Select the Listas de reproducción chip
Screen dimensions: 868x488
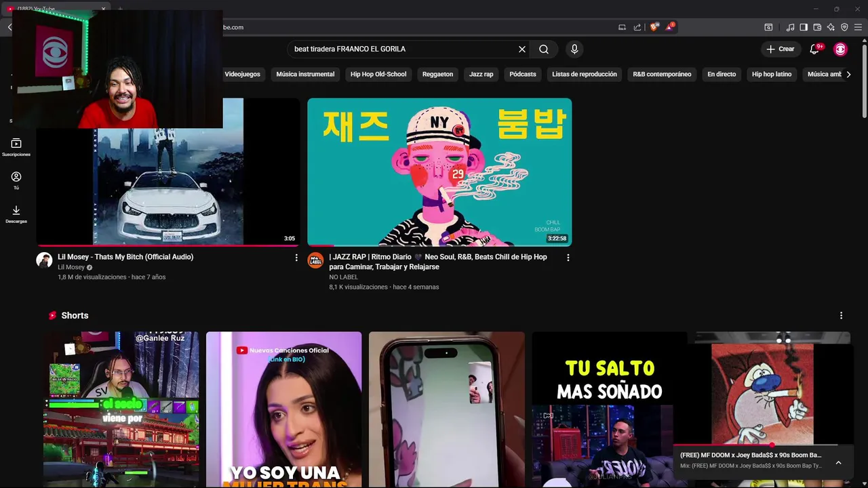click(x=585, y=74)
